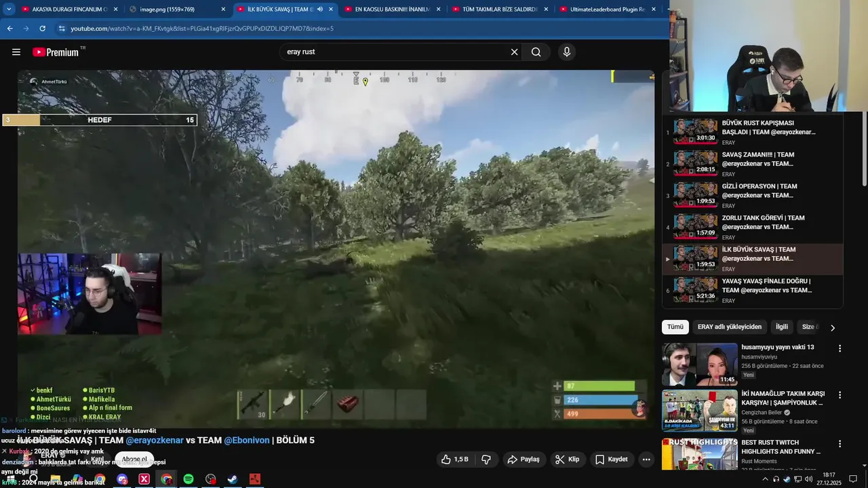Open @erayozkenar mention in video title
868x488 pixels.
click(155, 440)
